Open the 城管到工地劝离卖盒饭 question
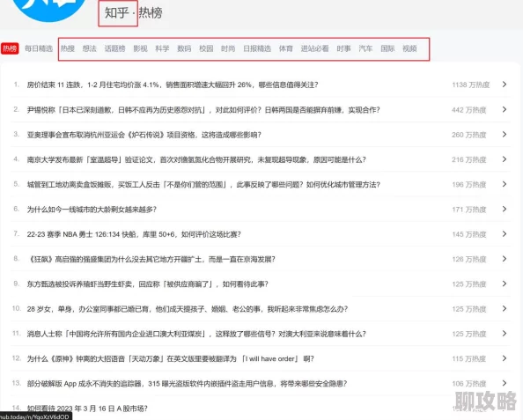This screenshot has width=523, height=420. click(x=203, y=185)
